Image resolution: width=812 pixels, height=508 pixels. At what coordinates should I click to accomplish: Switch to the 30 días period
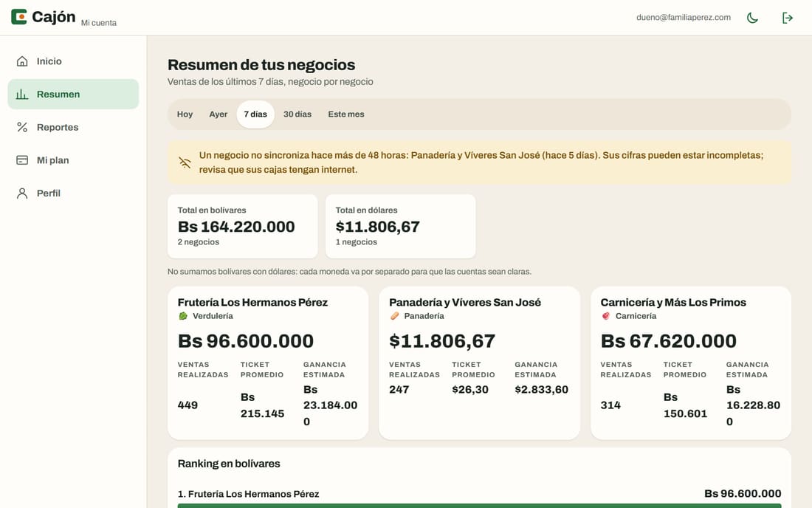tap(297, 114)
